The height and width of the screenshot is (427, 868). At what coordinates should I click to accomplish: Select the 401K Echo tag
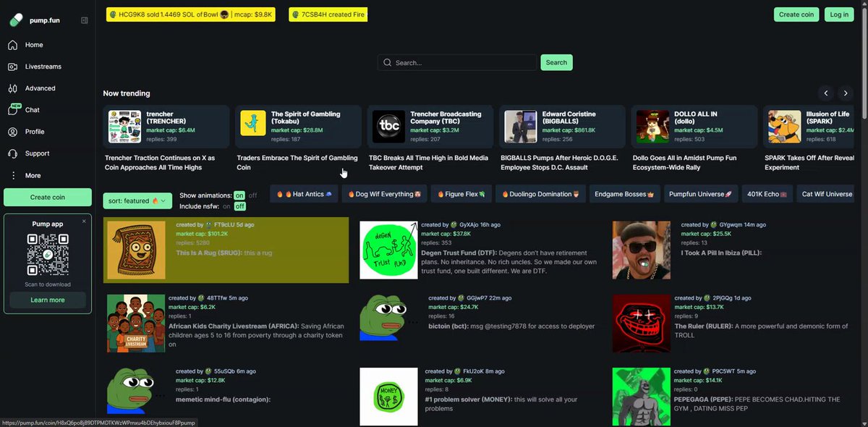pos(769,194)
